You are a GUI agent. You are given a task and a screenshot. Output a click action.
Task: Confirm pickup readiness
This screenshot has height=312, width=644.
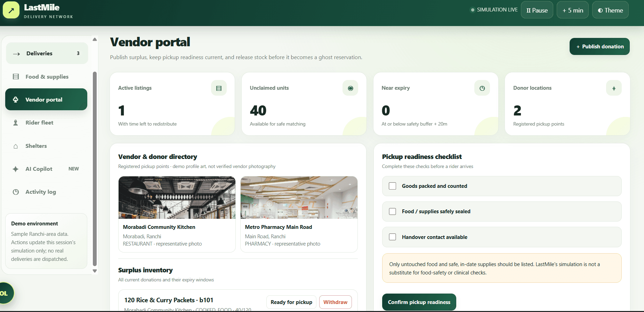pos(419,302)
